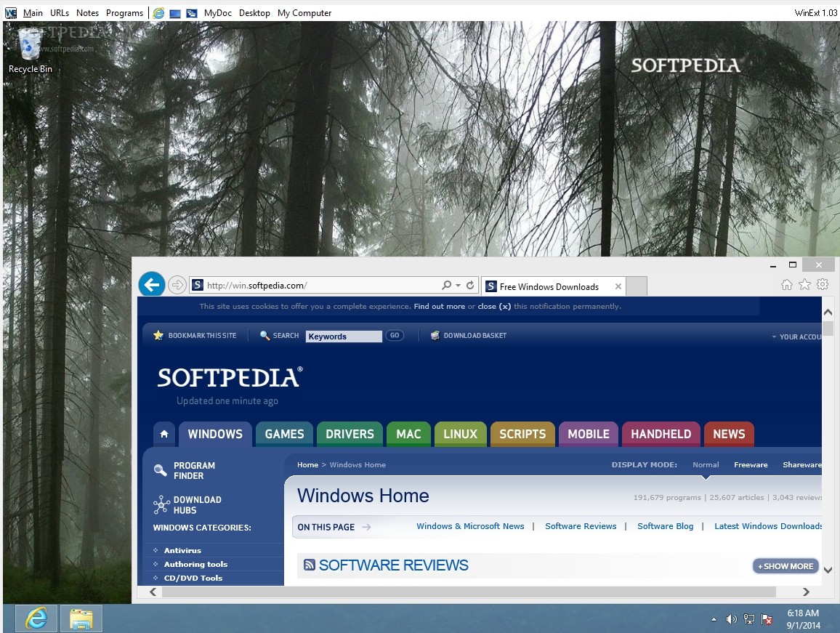Select the Recycle Bin desktop icon
This screenshot has height=633, width=840.
[30, 50]
